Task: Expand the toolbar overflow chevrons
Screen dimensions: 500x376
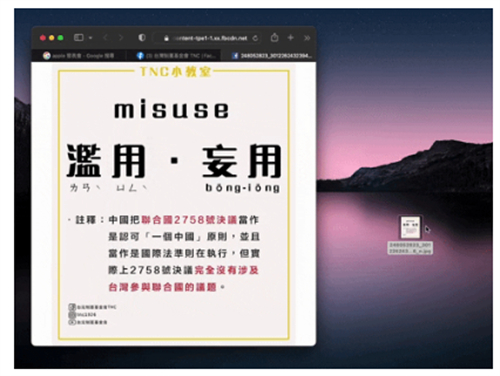Action: pyautogui.click(x=307, y=38)
